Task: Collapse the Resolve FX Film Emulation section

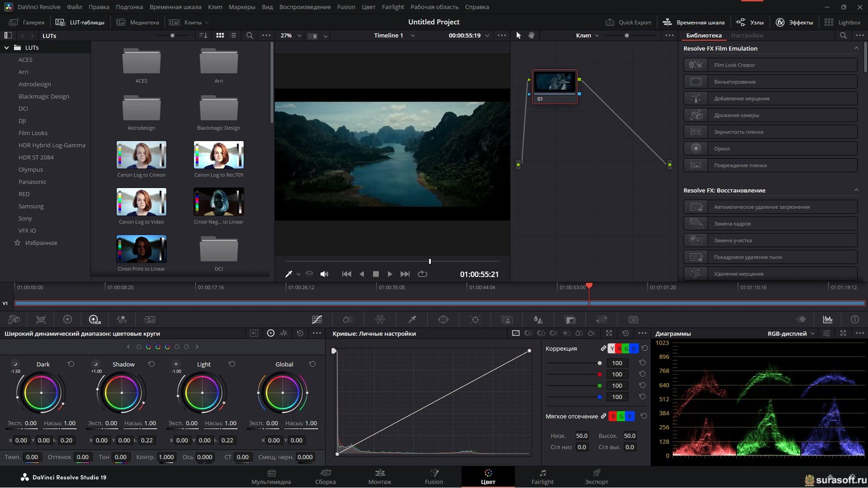Action: (x=856, y=48)
